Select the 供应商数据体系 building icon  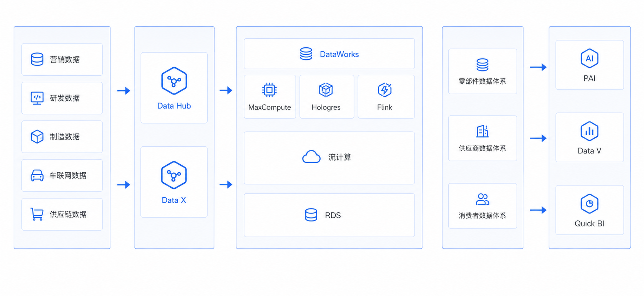pyautogui.click(x=482, y=131)
